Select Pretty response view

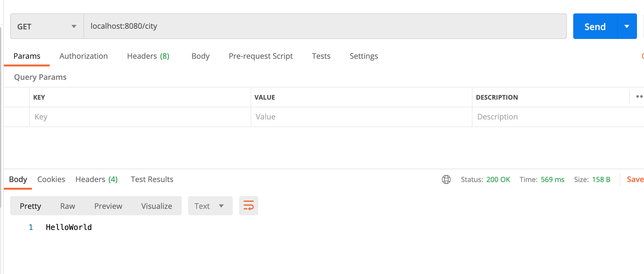[x=31, y=206]
